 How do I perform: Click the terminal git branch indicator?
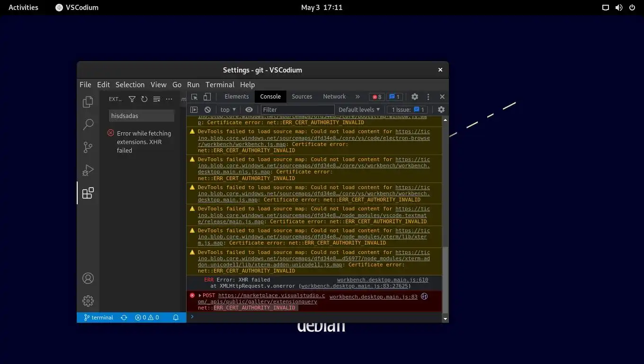point(98,318)
